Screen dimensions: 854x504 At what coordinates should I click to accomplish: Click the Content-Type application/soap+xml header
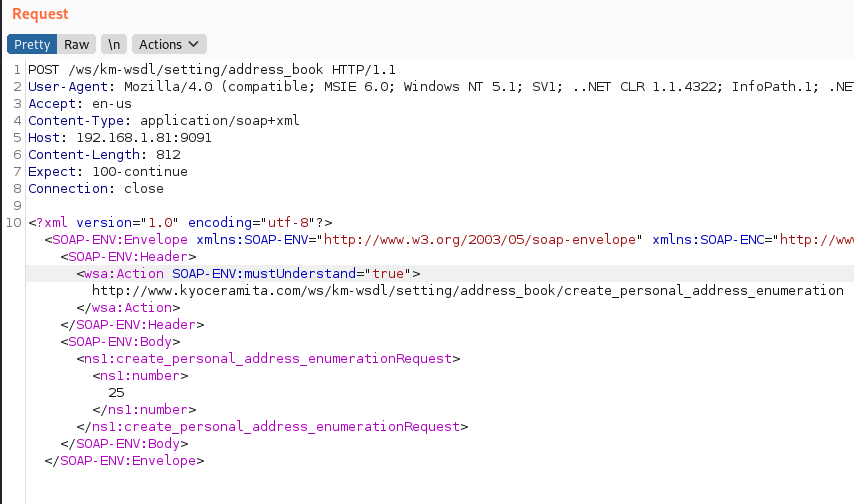click(164, 121)
